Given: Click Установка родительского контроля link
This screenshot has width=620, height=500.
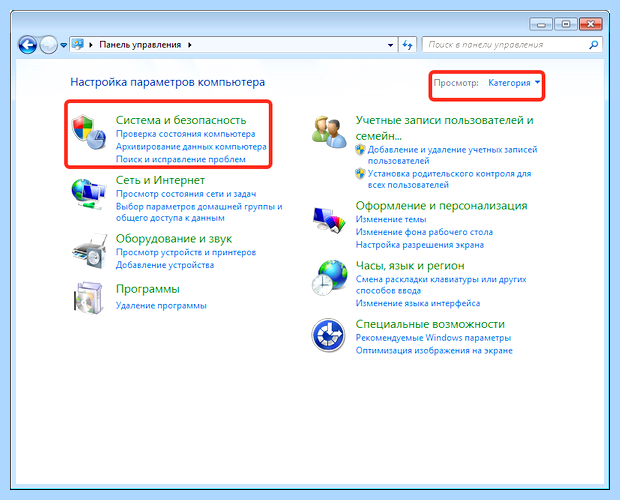Looking at the screenshot, I should pyautogui.click(x=449, y=179).
